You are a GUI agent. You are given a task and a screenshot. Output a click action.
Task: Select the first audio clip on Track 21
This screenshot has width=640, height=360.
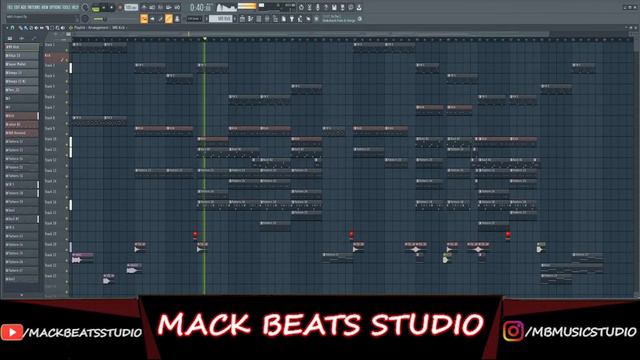(82, 258)
